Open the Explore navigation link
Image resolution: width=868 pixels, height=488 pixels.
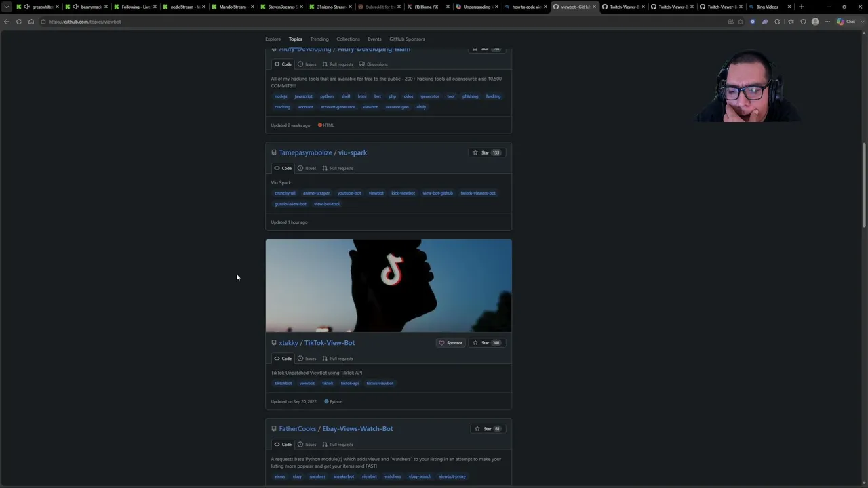tap(273, 39)
